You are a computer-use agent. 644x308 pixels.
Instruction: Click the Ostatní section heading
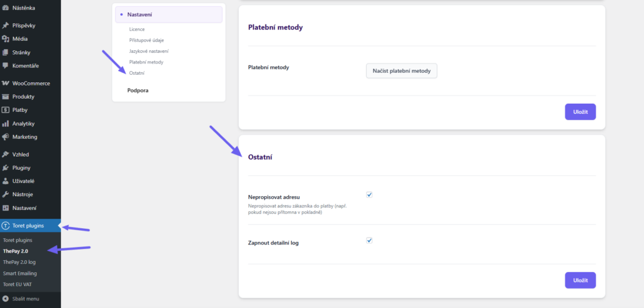pyautogui.click(x=260, y=157)
